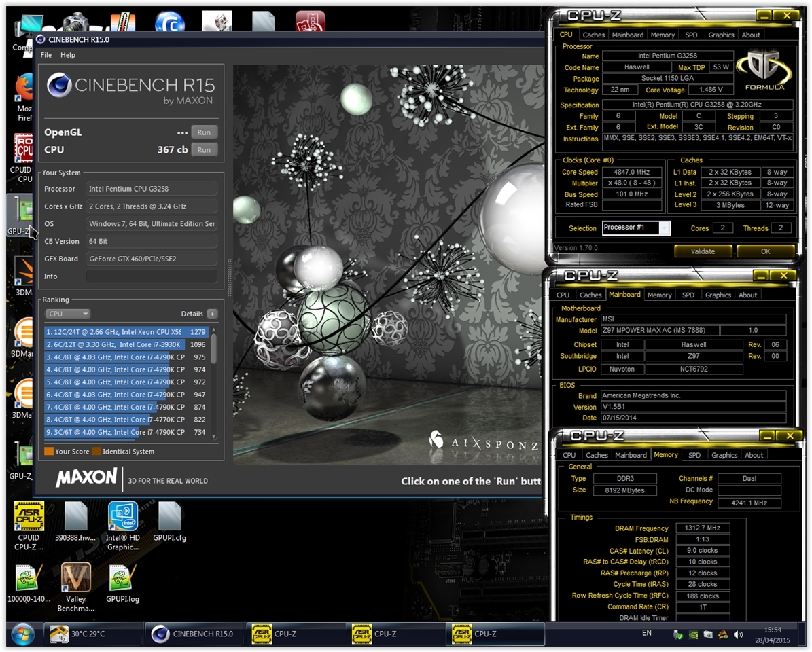The height and width of the screenshot is (652, 812).
Task: Select the GPU-Z desktop icon under the cursor
Action: [x=20, y=216]
